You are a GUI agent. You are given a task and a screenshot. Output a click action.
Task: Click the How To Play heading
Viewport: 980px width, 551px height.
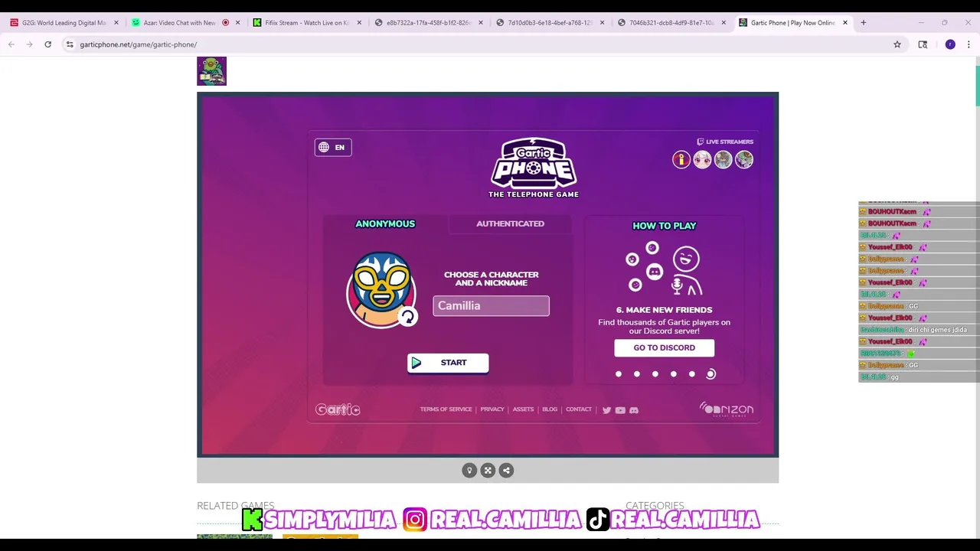pos(664,226)
